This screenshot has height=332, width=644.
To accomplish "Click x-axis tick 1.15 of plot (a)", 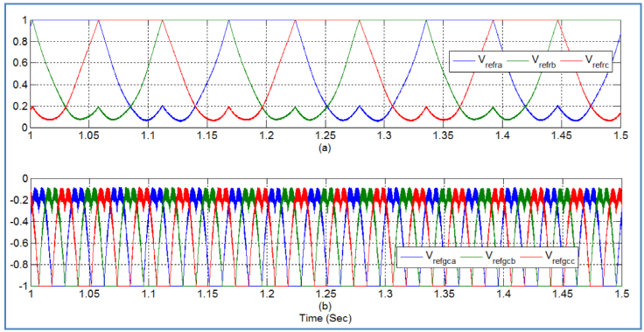I will tap(207, 136).
